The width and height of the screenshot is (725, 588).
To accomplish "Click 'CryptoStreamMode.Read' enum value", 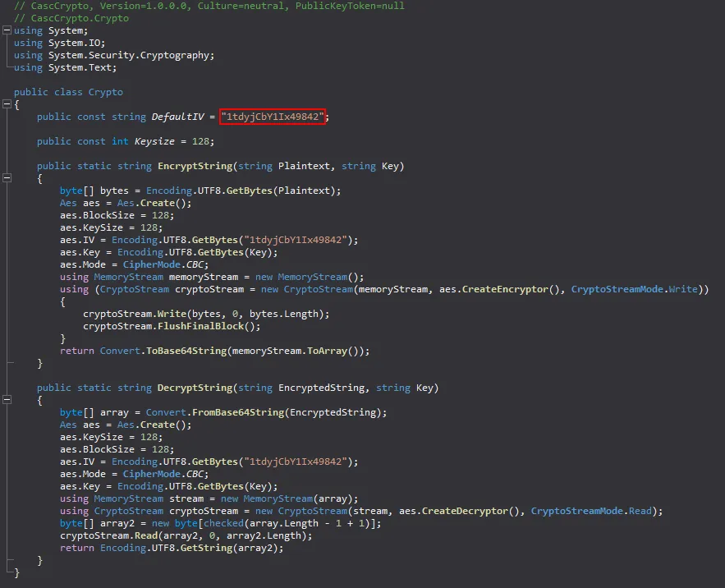I will pyautogui.click(x=591, y=511).
